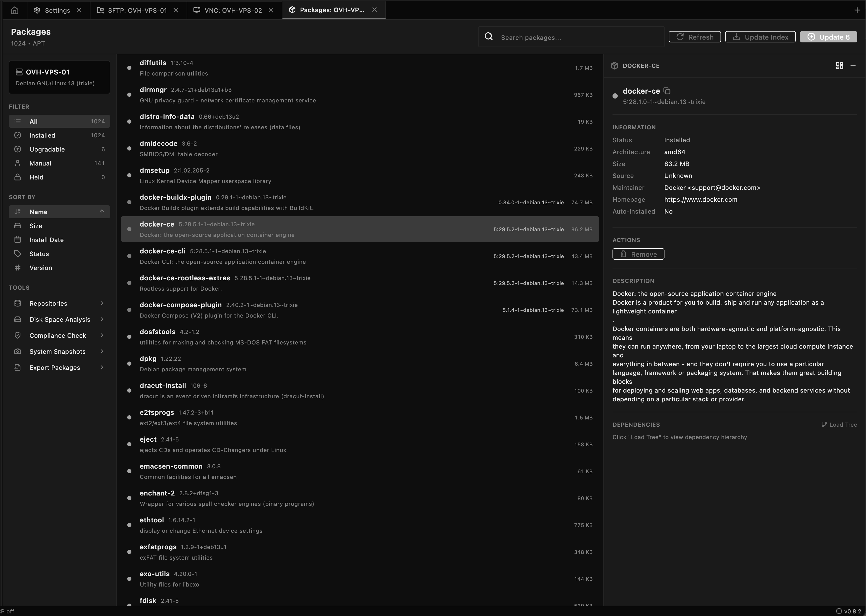Open a new tab with plus icon
Viewport: 866px width, 616px height.
(x=857, y=10)
